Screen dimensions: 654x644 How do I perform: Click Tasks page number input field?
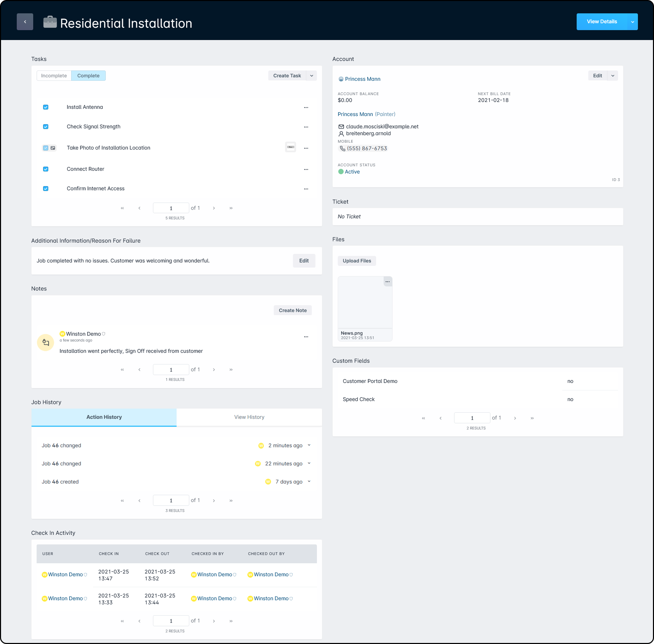171,208
